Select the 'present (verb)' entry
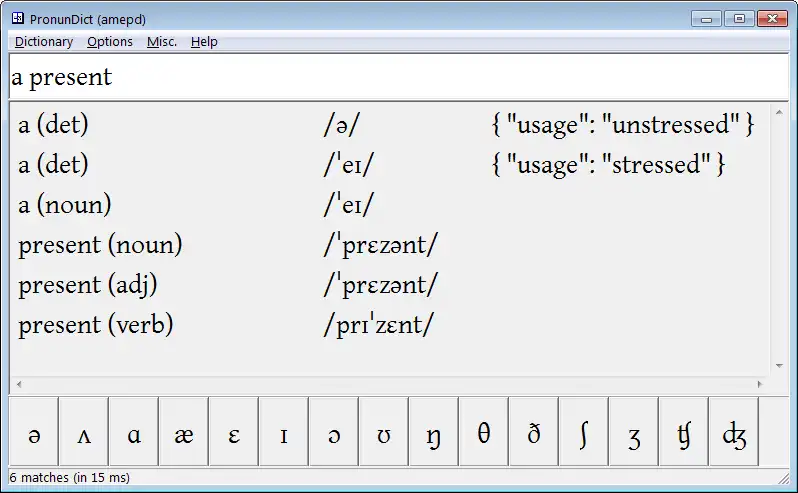The height and width of the screenshot is (493, 798). pyautogui.click(x=96, y=325)
